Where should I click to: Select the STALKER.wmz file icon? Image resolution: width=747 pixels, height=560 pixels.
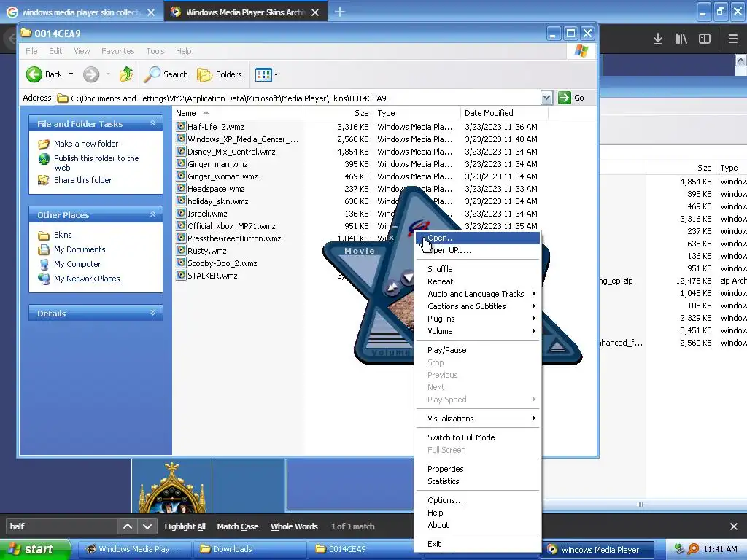[181, 275]
